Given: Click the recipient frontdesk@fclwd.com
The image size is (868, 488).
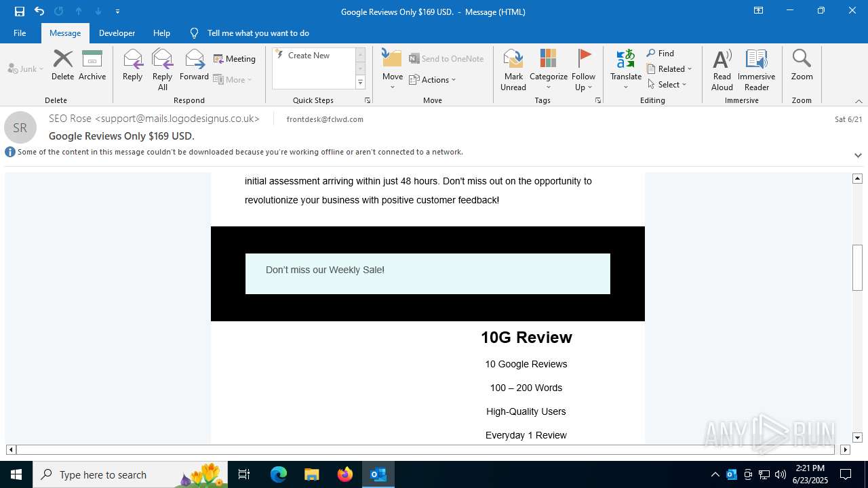Looking at the screenshot, I should point(325,119).
